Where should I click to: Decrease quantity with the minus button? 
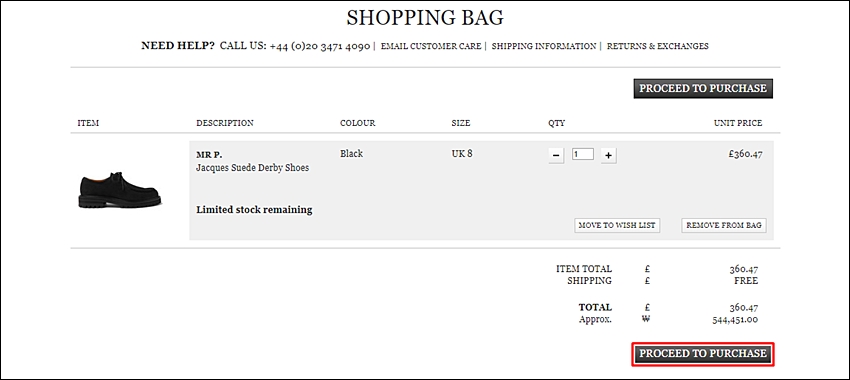[x=556, y=156]
